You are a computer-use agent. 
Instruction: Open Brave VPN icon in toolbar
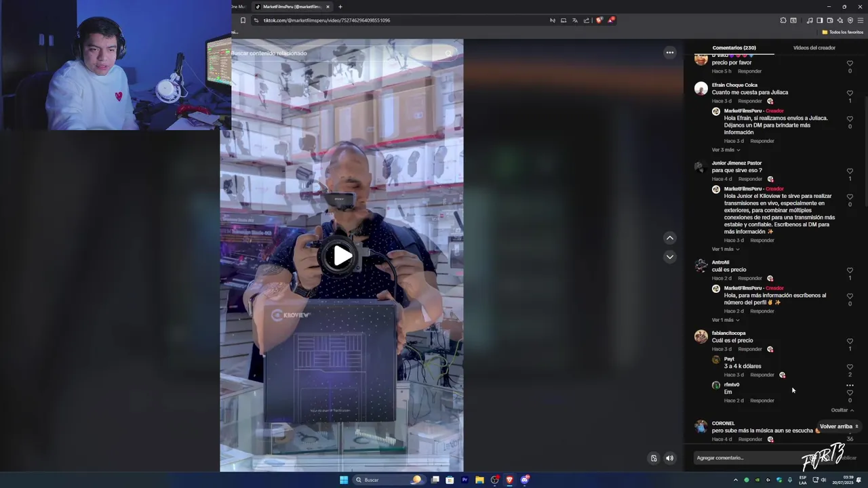click(x=850, y=20)
